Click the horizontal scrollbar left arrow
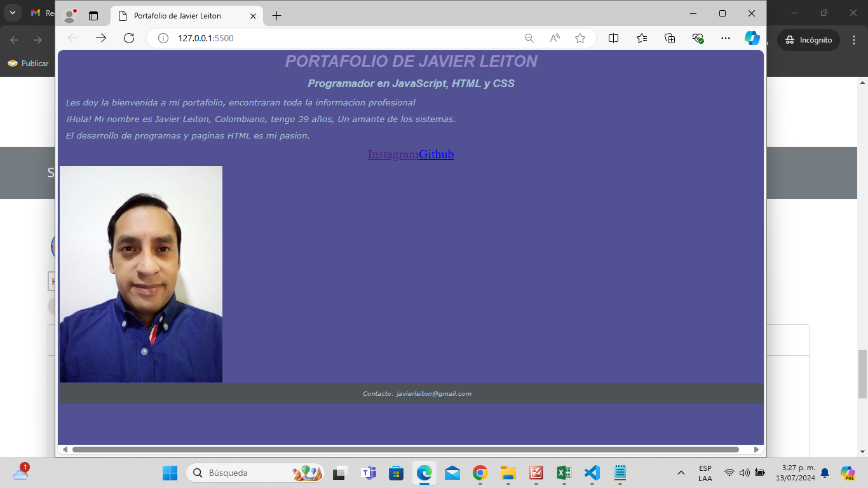This screenshot has width=868, height=488. 65,450
